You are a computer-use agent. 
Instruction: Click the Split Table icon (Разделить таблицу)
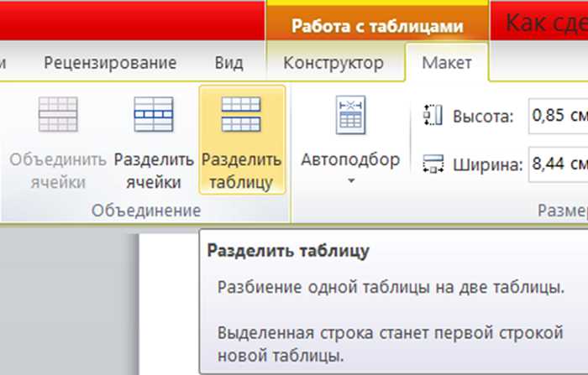coord(241,114)
